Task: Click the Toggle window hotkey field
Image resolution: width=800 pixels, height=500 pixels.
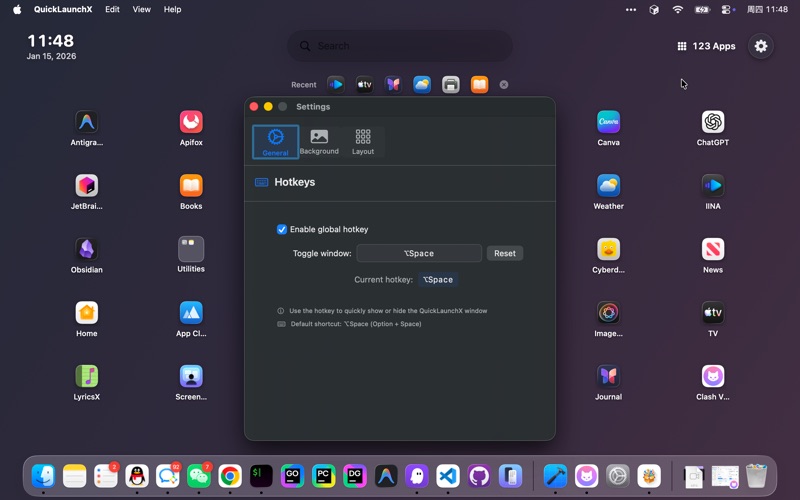Action: [419, 253]
